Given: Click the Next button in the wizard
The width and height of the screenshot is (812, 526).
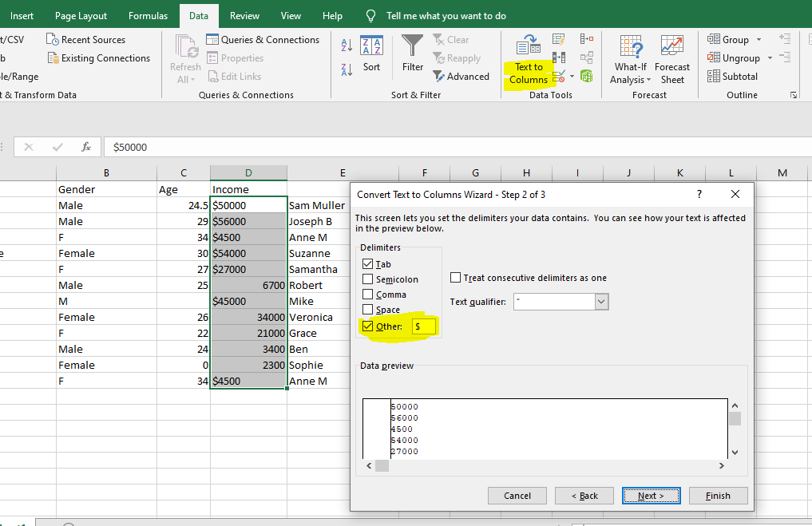Looking at the screenshot, I should (x=651, y=495).
